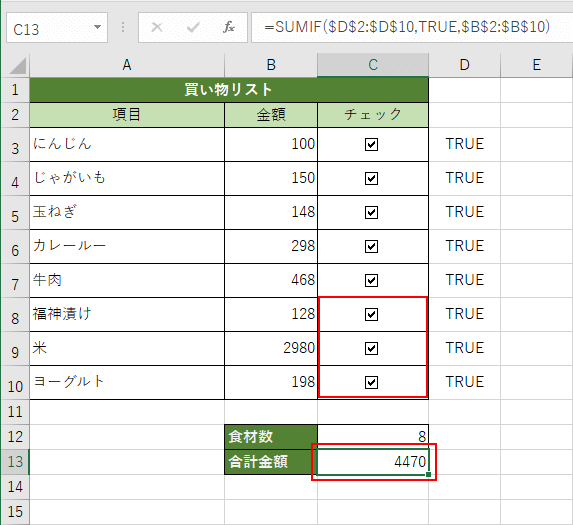This screenshot has width=573, height=525.
Task: Select the カレールー cell
Action: tap(127, 247)
